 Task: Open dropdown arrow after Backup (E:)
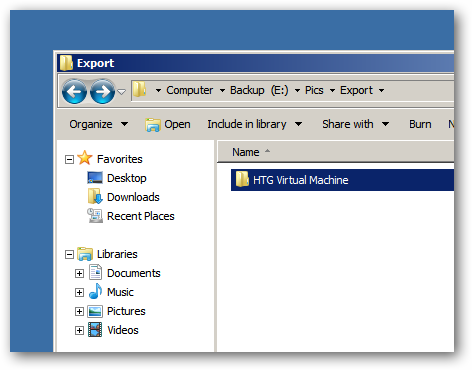click(x=297, y=90)
